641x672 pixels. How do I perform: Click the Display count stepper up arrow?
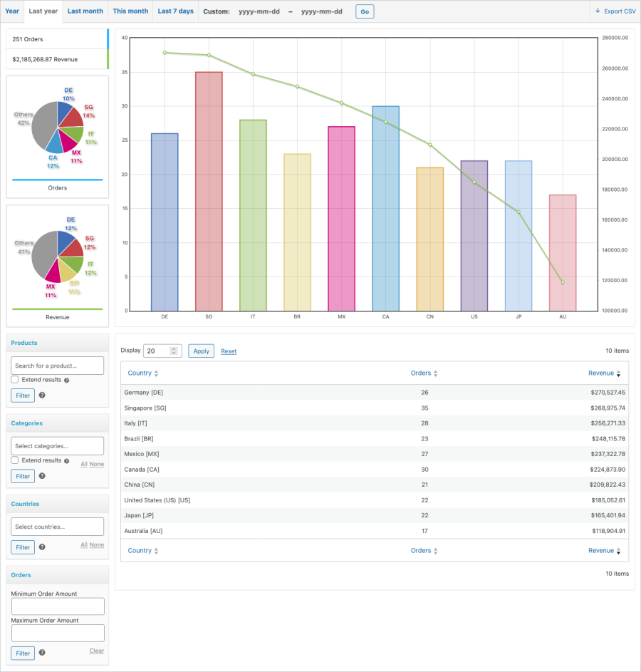[x=173, y=348]
